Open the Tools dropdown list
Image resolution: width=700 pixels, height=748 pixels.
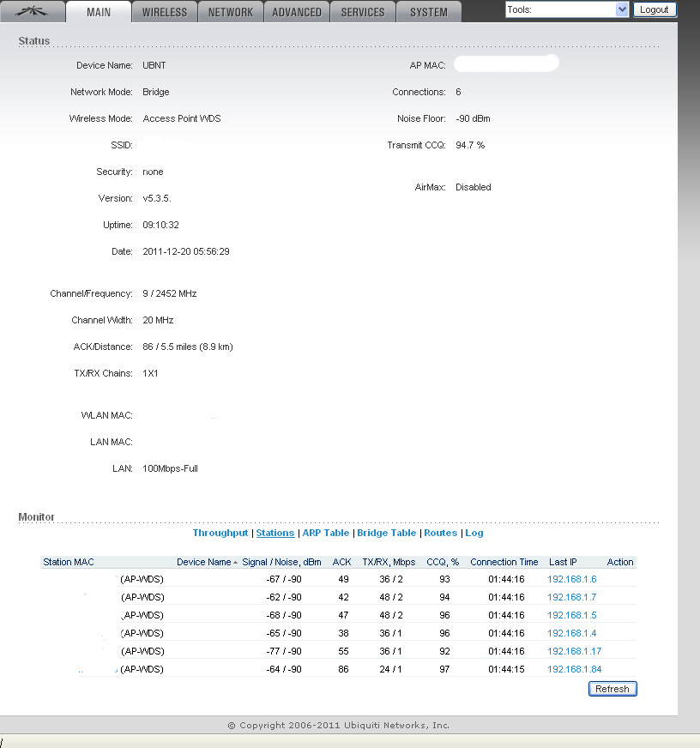[567, 9]
